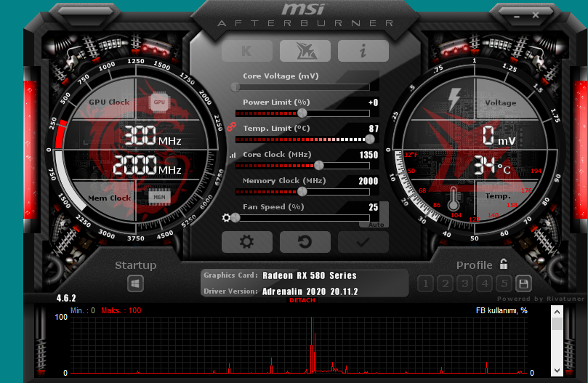This screenshot has width=588, height=383.
Task: Click the Temp. Limit slider handle
Action: click(x=370, y=139)
